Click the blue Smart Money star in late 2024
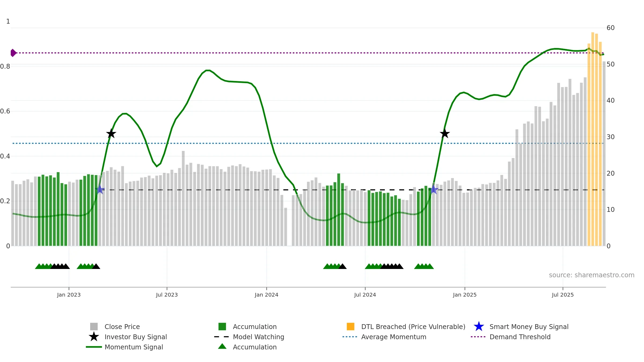644x362 pixels. [x=433, y=190]
